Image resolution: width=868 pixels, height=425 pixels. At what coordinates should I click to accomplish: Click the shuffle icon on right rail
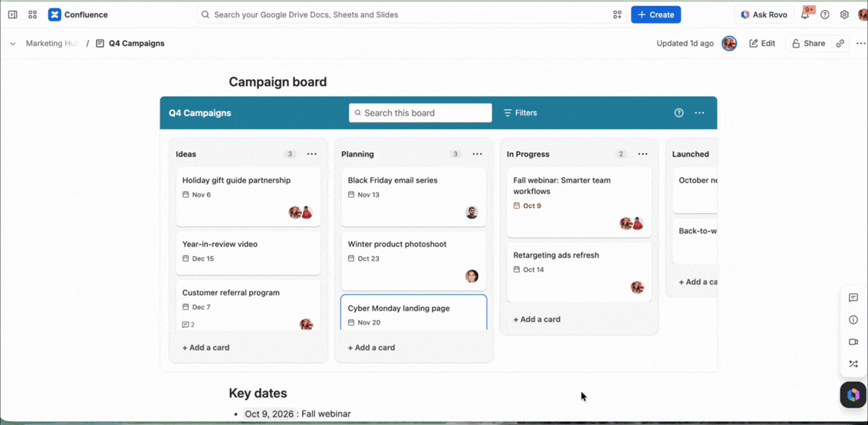853,364
